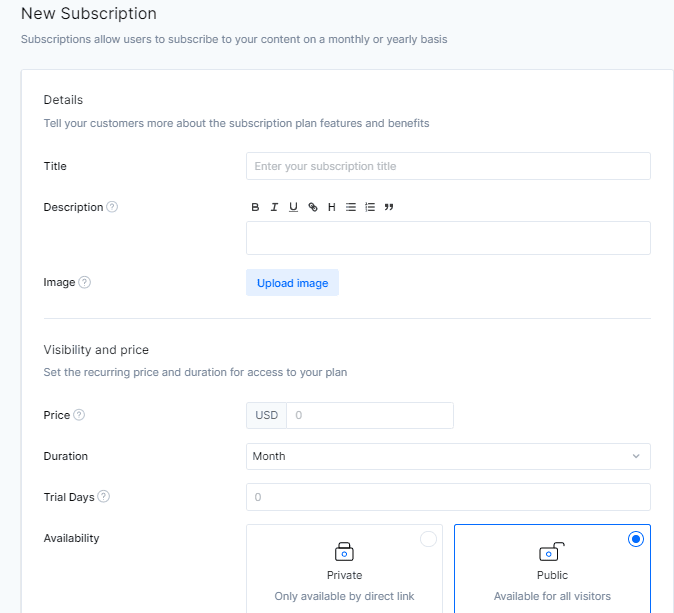Show help tooltip next to Price

point(79,415)
